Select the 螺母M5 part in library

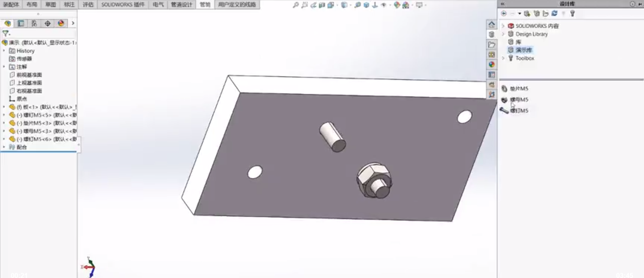click(519, 99)
